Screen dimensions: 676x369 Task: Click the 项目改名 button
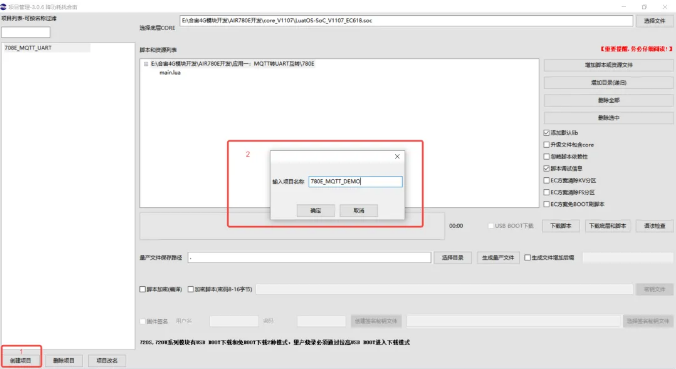(x=107, y=360)
